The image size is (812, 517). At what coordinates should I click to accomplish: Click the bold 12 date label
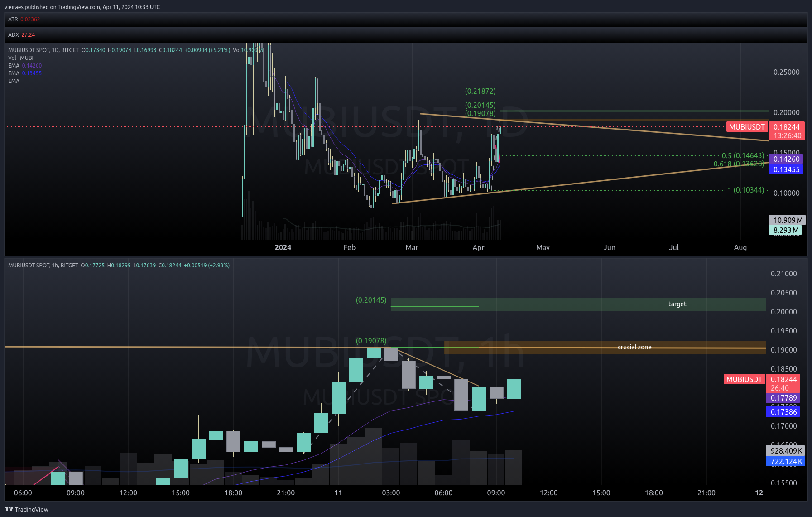point(759,493)
